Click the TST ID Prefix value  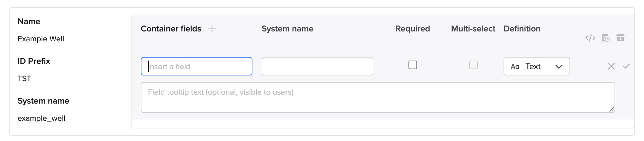pos(24,78)
